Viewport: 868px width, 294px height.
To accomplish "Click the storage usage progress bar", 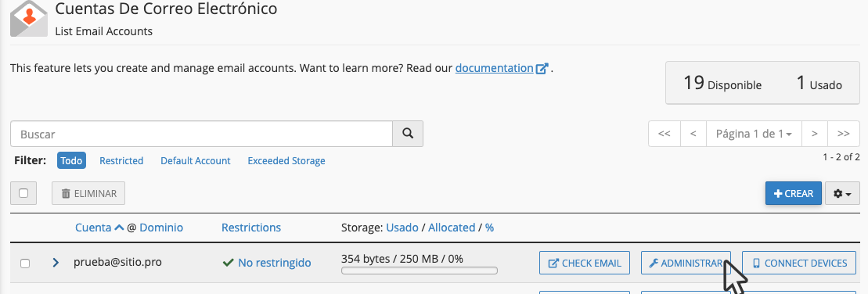I will 419,271.
